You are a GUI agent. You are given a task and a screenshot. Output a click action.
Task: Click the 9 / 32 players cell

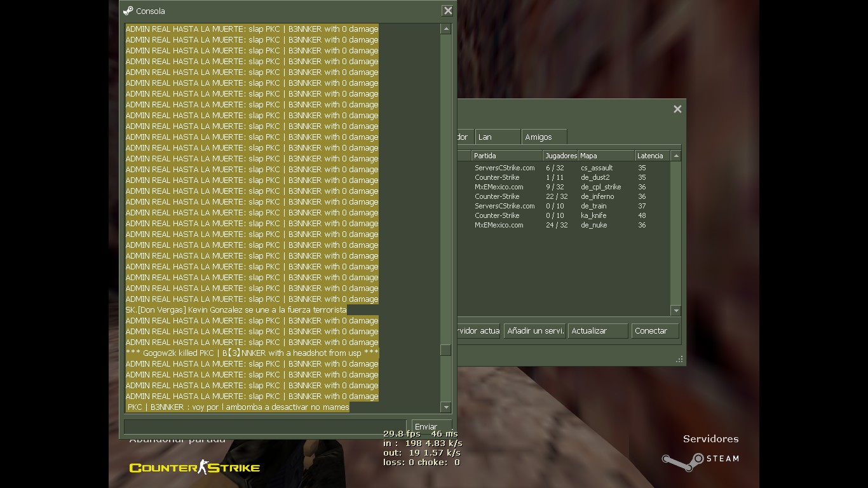click(555, 187)
